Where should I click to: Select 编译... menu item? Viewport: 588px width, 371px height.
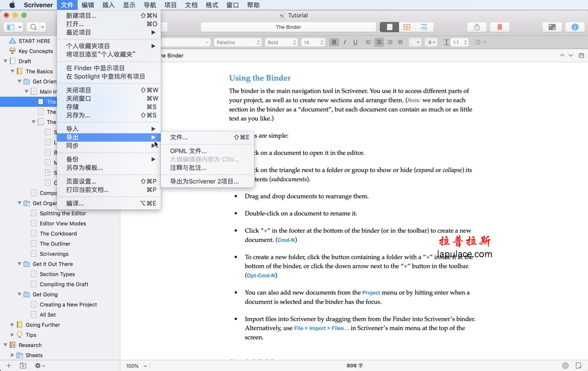tap(109, 203)
